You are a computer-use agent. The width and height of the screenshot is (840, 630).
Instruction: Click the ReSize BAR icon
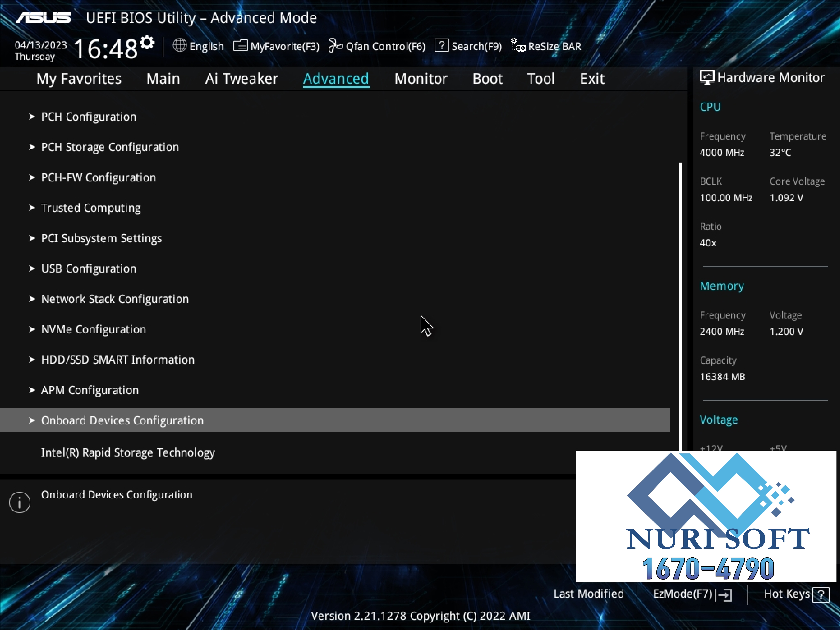click(518, 45)
